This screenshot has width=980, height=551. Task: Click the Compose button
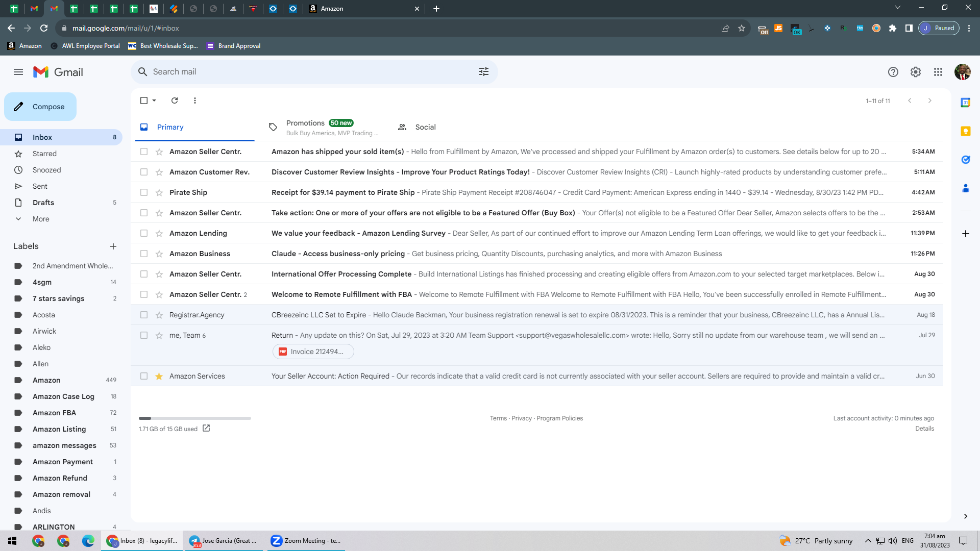pos(40,107)
